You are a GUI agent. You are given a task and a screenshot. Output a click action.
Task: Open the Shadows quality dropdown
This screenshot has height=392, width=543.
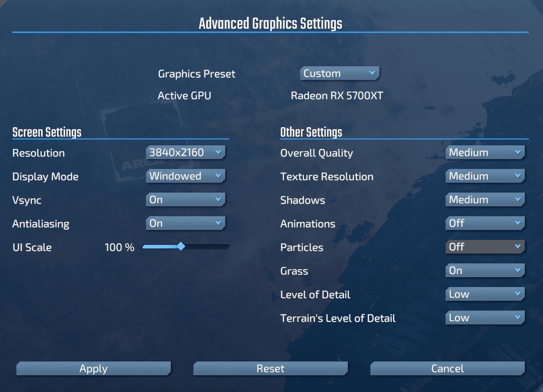click(x=485, y=199)
